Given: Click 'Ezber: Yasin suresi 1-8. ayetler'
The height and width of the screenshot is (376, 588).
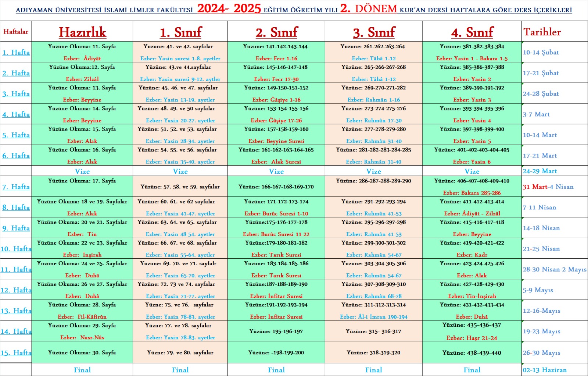Looking at the screenshot, I should click(x=180, y=58).
